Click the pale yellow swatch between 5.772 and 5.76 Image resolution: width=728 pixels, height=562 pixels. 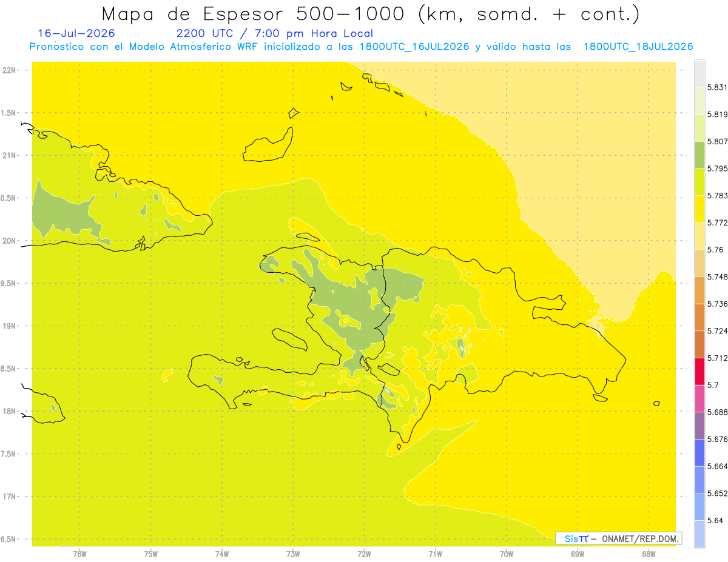click(699, 236)
